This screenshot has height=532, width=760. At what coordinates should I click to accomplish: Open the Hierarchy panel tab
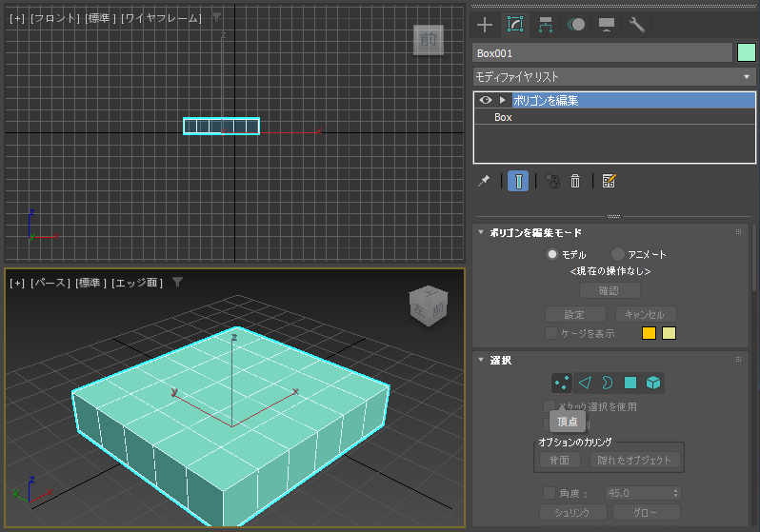click(x=546, y=25)
